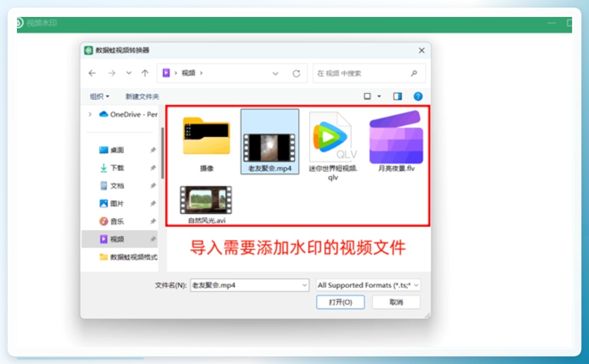Open view options dropdown arrow
589x364 pixels.
[379, 96]
